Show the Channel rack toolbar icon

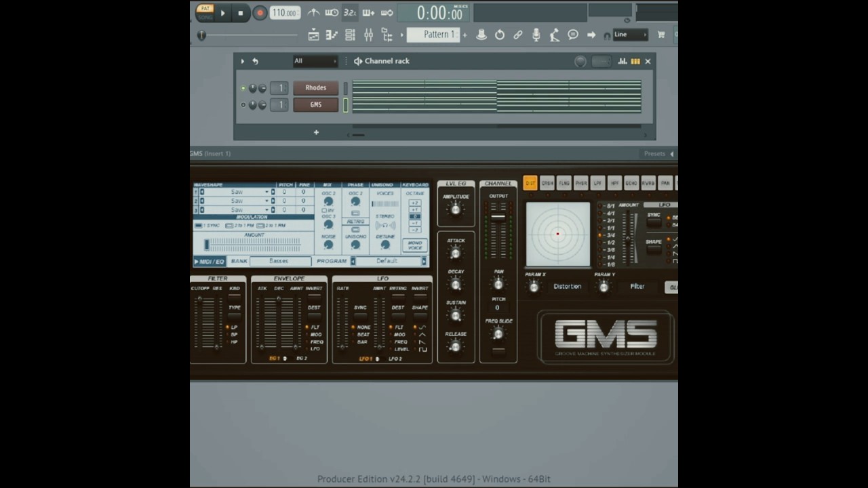click(350, 35)
